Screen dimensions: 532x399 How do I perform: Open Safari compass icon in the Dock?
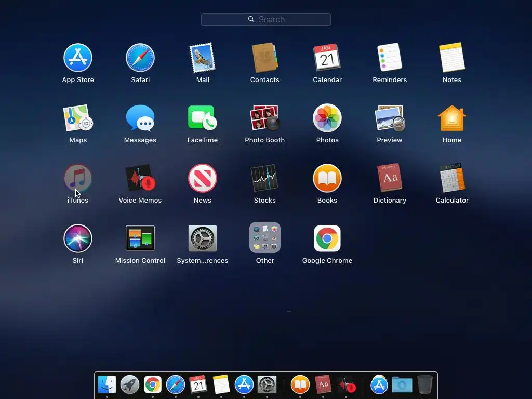(x=176, y=385)
